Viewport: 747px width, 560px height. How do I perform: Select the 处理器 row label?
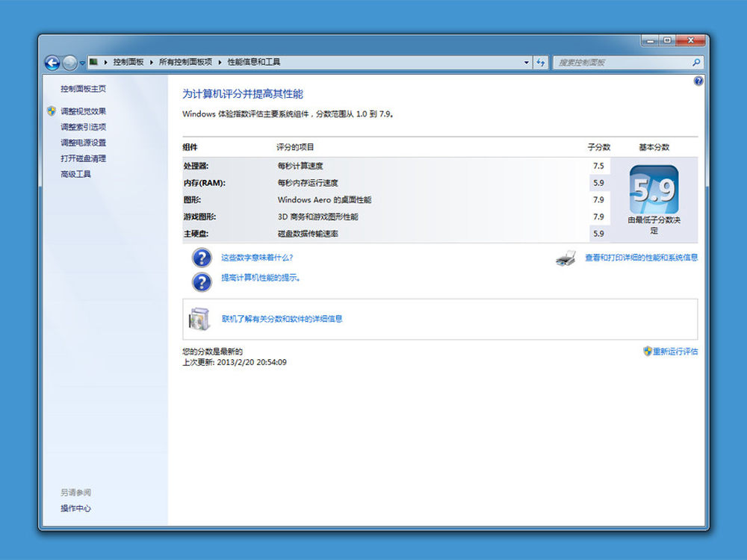coord(196,166)
